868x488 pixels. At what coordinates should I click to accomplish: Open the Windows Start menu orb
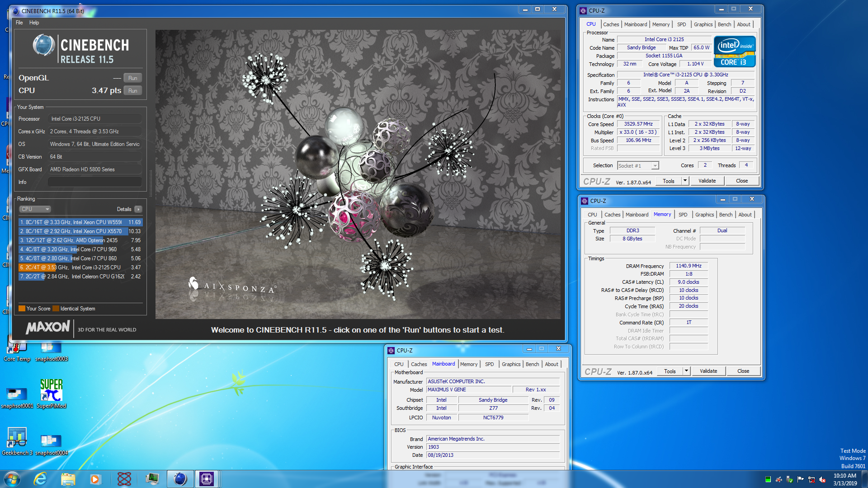[12, 479]
